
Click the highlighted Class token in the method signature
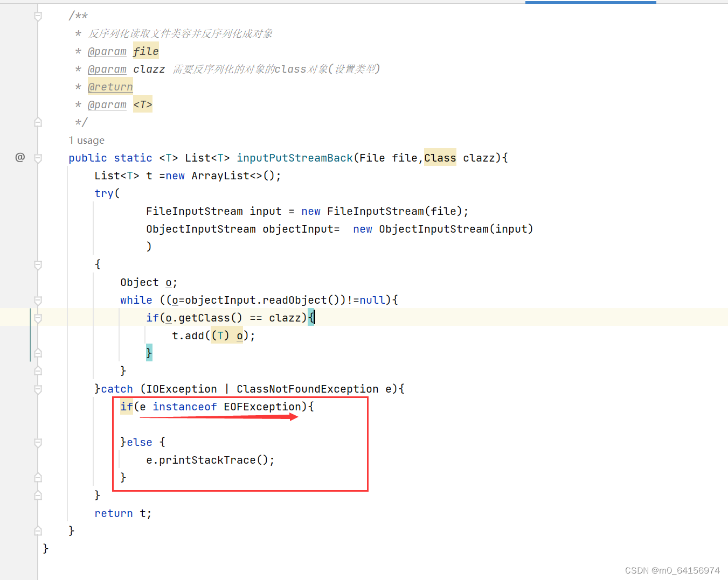[x=440, y=157]
